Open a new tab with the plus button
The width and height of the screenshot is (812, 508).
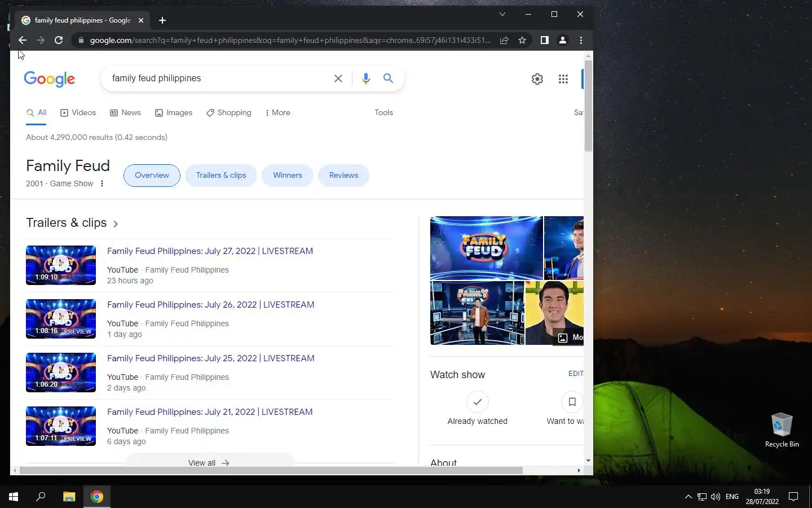coord(162,20)
